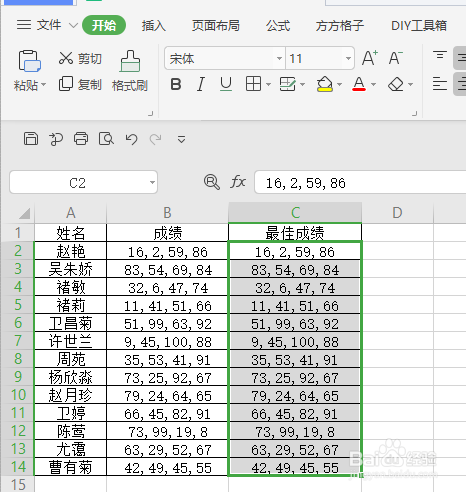Click the print preview icon
Viewport: 466px width, 492px height.
coord(106,139)
